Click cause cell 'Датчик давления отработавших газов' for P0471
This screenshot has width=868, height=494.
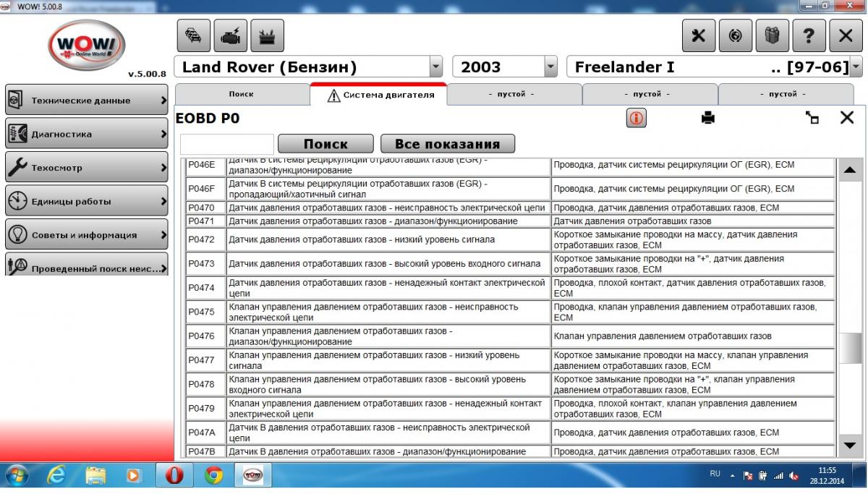click(x=693, y=221)
